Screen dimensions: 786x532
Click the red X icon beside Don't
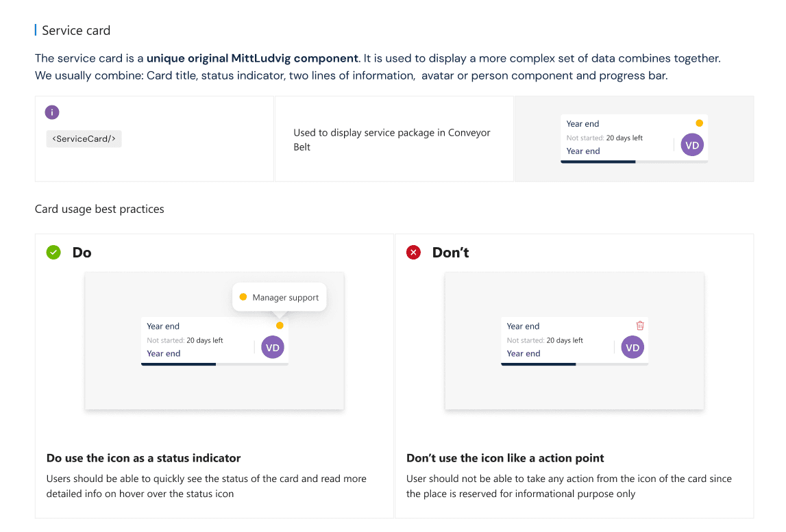tap(413, 253)
